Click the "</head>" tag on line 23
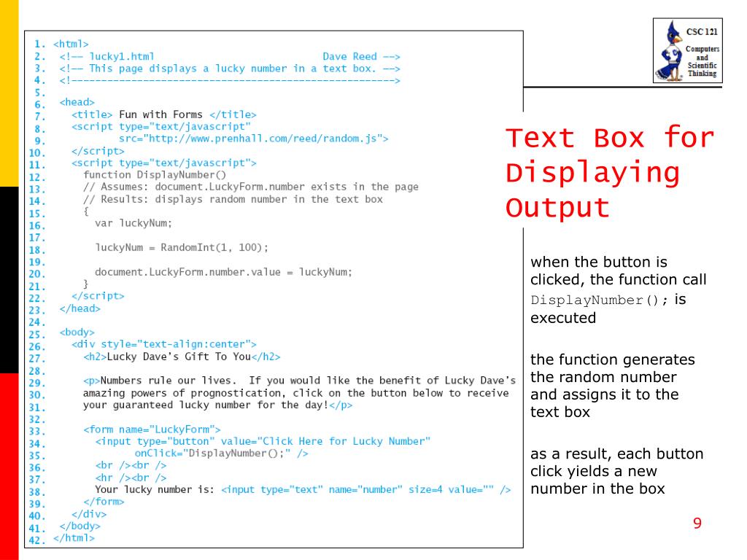The height and width of the screenshot is (560, 747). pos(80,308)
